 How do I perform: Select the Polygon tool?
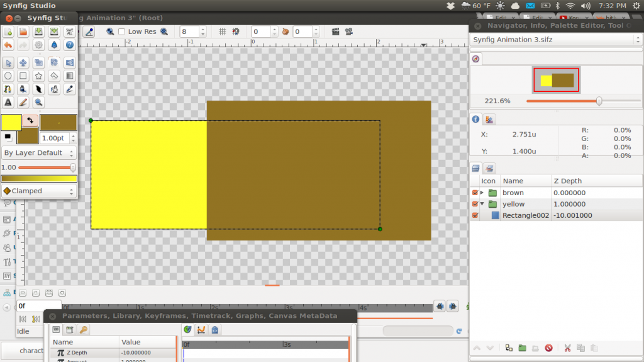[x=54, y=76]
